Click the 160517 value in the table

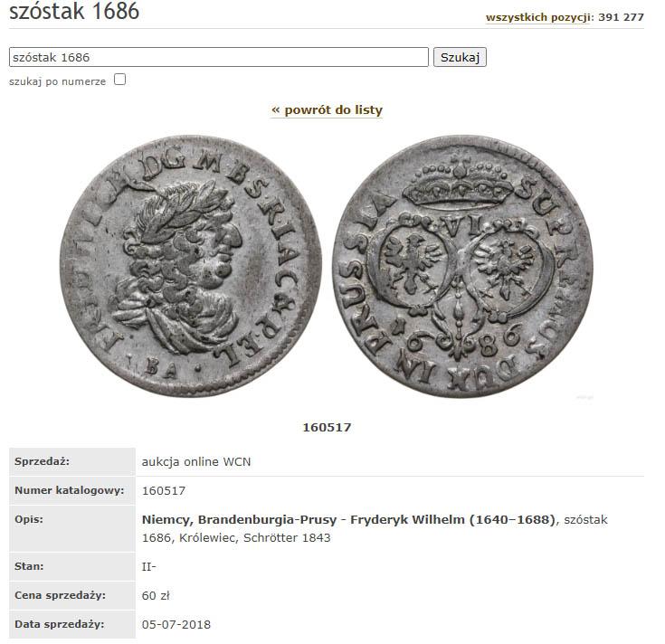[x=163, y=491]
